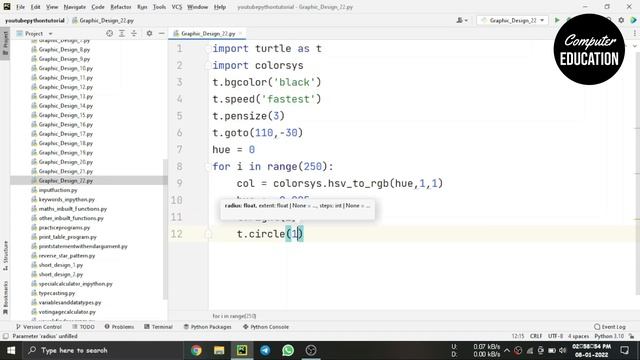Toggle the Bookmarks side panel tab
The height and width of the screenshot is (360, 640).
click(5, 297)
